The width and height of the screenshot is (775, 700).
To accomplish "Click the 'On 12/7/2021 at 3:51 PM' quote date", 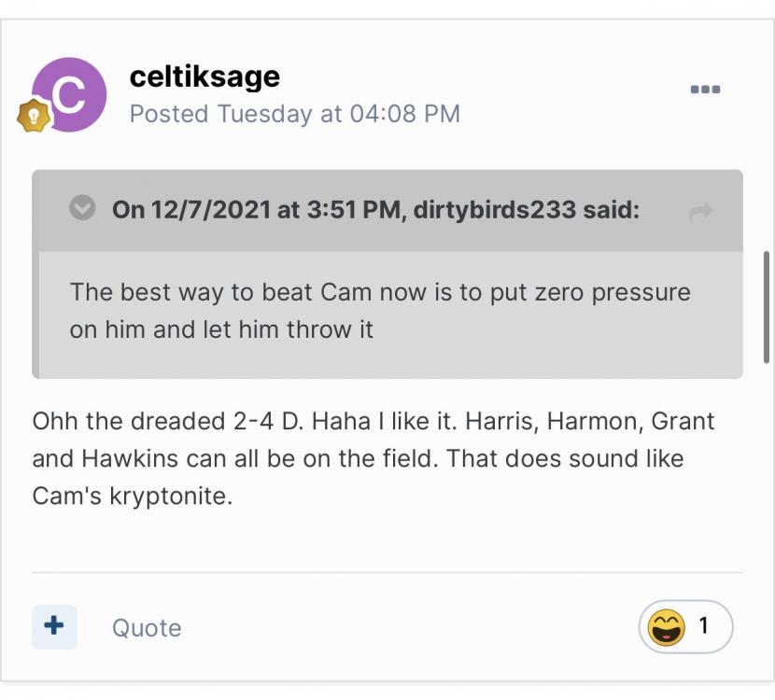I will [x=256, y=210].
